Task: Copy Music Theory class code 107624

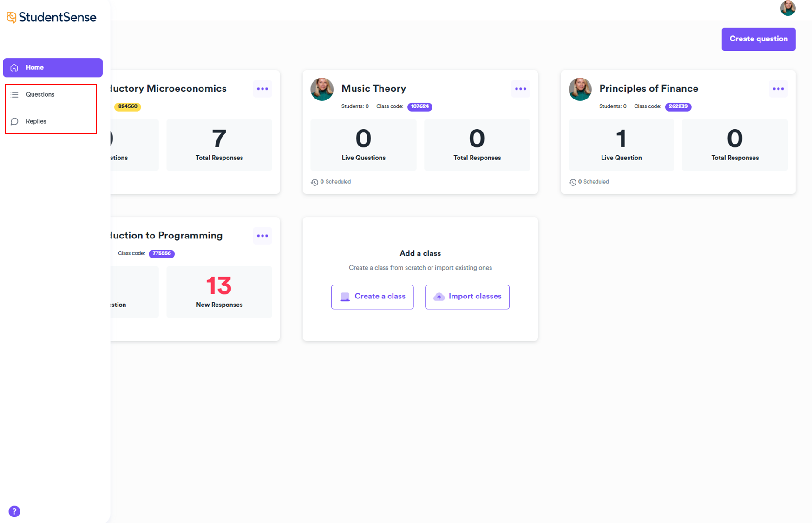Action: tap(419, 106)
